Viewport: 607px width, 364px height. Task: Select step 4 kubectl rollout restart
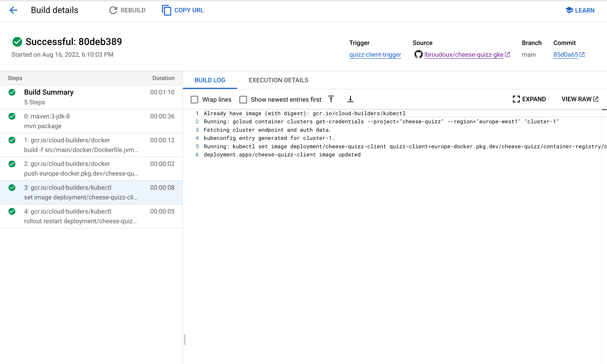tap(91, 216)
